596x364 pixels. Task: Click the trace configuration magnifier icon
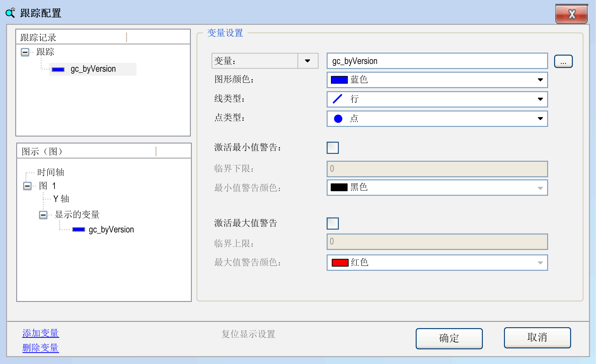10,13
